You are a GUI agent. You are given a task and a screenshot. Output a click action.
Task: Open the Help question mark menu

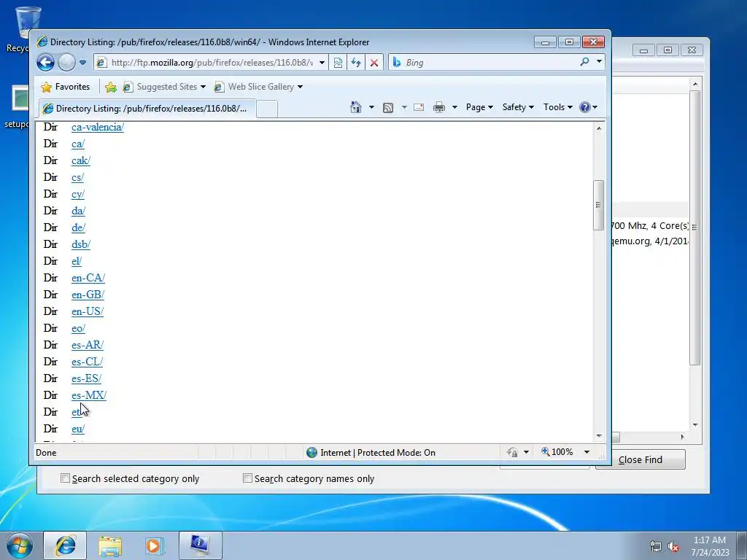click(x=589, y=107)
